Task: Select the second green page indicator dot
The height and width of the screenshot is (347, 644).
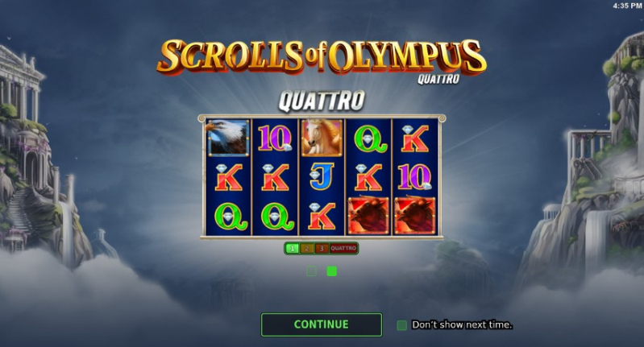Action: pos(331,271)
